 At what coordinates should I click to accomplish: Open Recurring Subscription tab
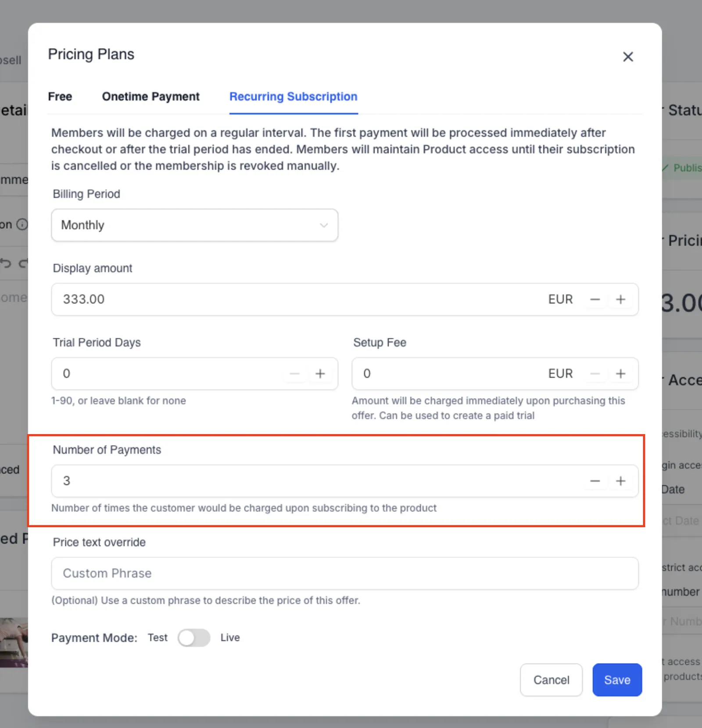[294, 96]
